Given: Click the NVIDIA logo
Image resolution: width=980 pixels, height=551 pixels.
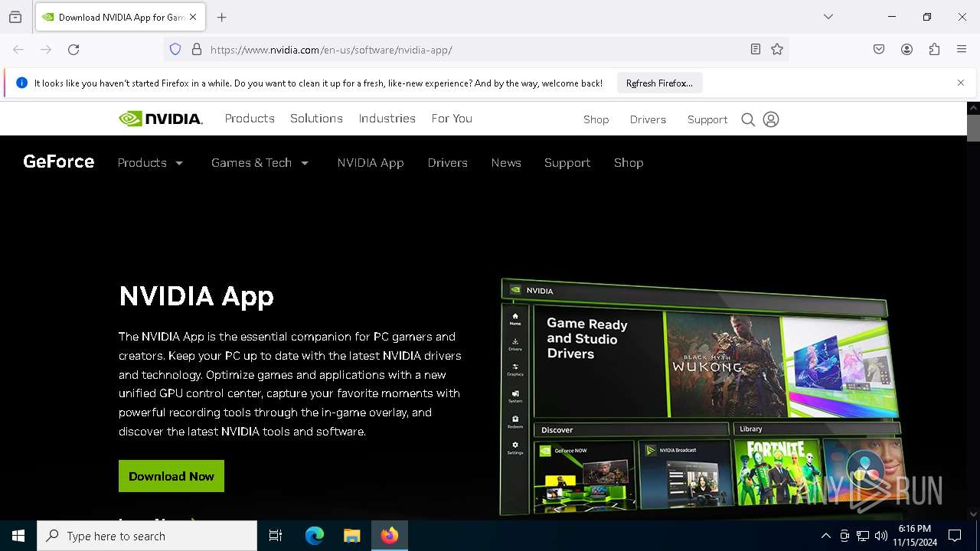Looking at the screenshot, I should point(161,119).
